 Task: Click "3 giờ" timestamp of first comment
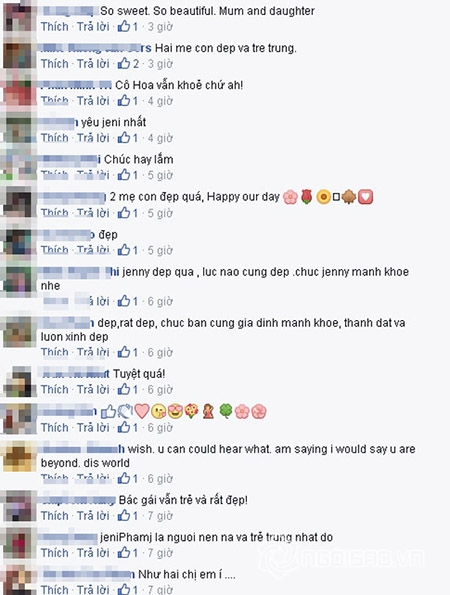point(160,27)
